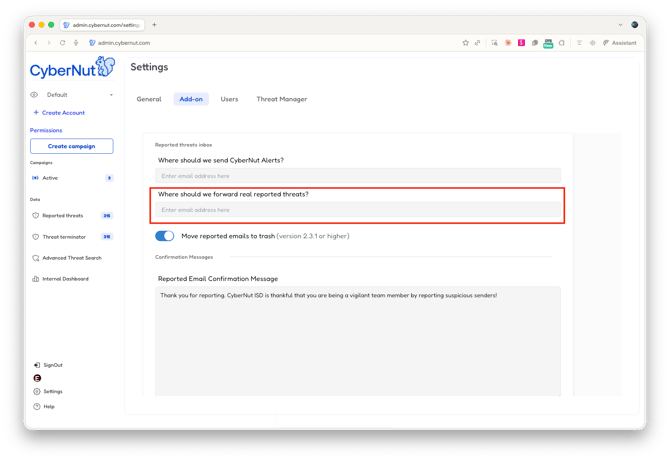The image size is (670, 461).
Task: Click the browser profile avatar
Action: [x=635, y=25]
